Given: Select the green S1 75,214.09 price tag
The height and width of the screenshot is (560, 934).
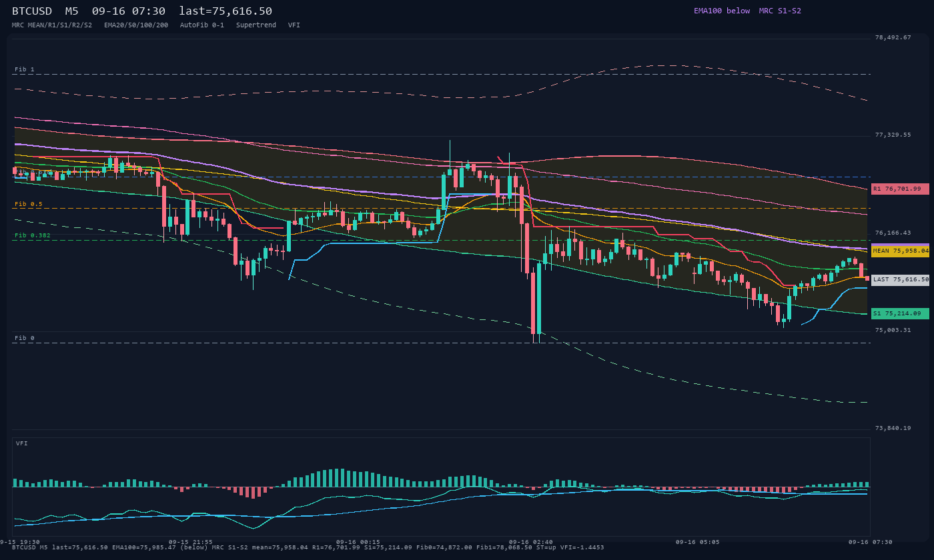Looking at the screenshot, I should tap(900, 313).
